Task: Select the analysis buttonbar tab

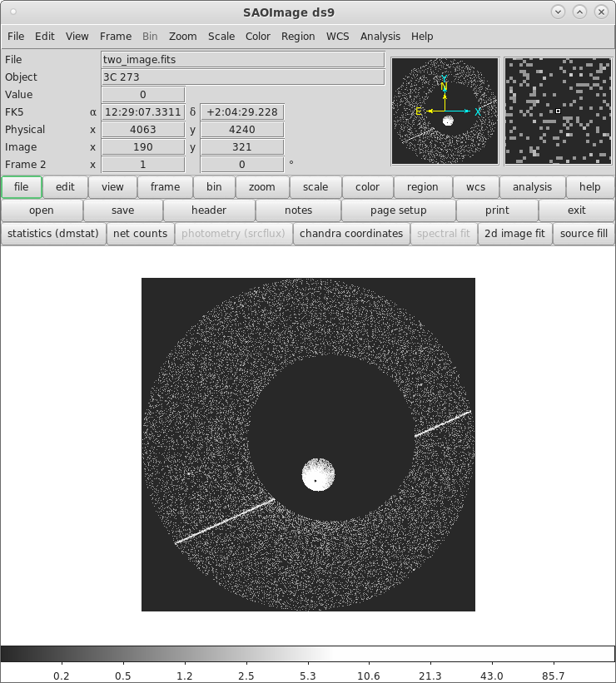Action: tap(532, 187)
